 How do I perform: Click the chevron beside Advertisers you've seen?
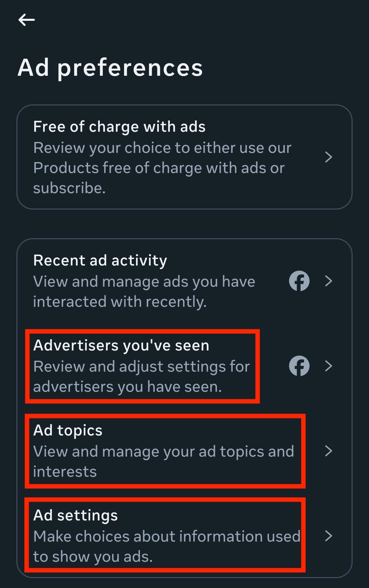[329, 366]
